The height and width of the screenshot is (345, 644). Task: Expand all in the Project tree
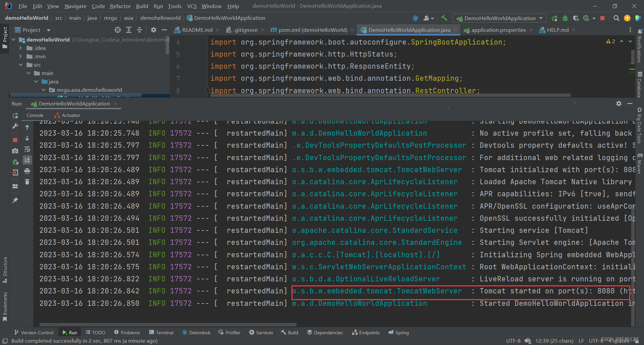click(x=129, y=30)
